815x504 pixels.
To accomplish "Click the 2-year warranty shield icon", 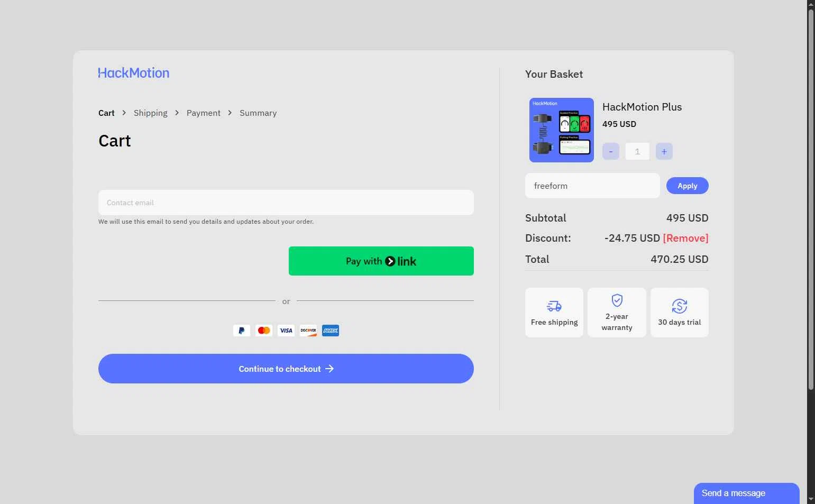I will [x=617, y=300].
